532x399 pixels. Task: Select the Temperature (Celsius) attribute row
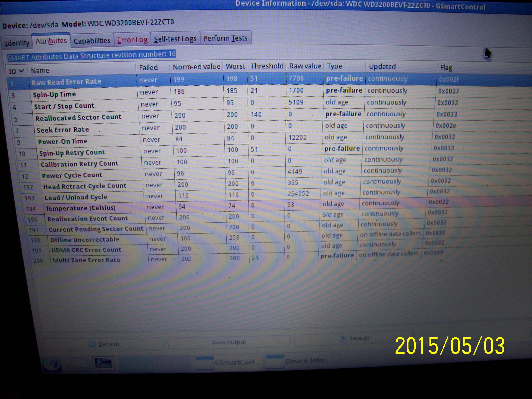pyautogui.click(x=81, y=208)
